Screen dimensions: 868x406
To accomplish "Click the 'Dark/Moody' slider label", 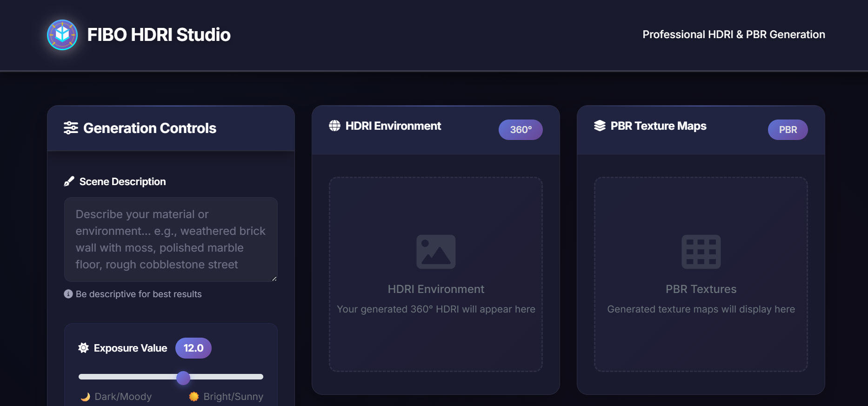I will [x=123, y=397].
